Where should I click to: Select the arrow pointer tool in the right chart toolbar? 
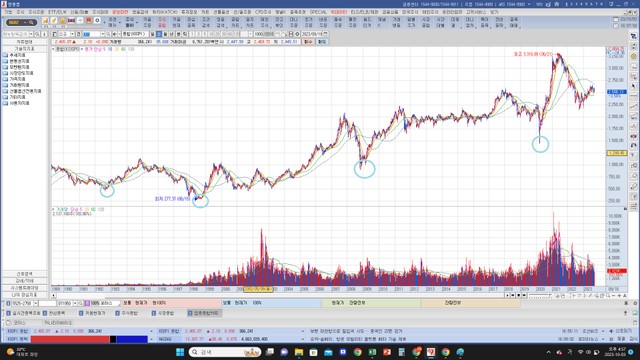633,87
